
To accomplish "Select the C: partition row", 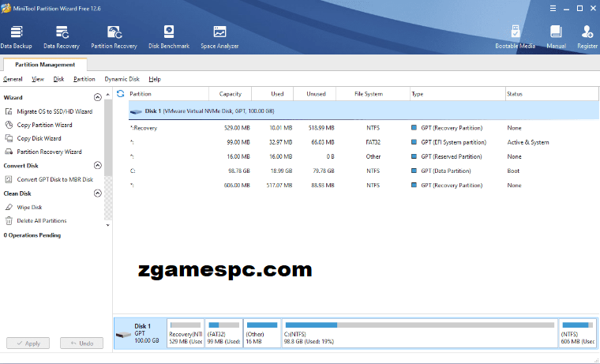I will pos(363,171).
